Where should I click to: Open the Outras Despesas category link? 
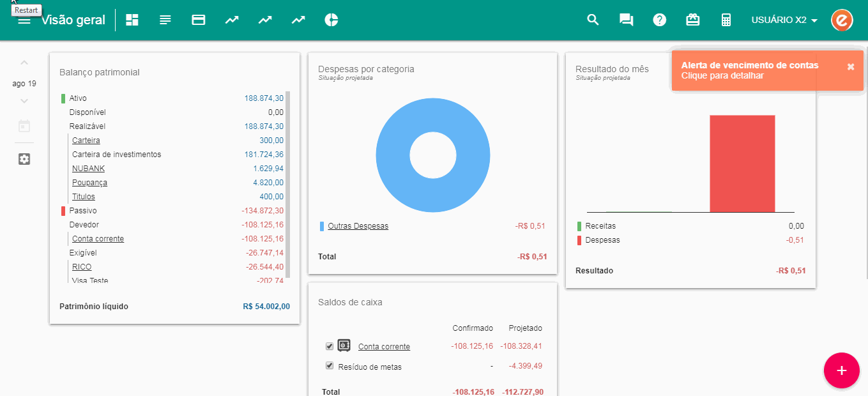click(x=358, y=226)
